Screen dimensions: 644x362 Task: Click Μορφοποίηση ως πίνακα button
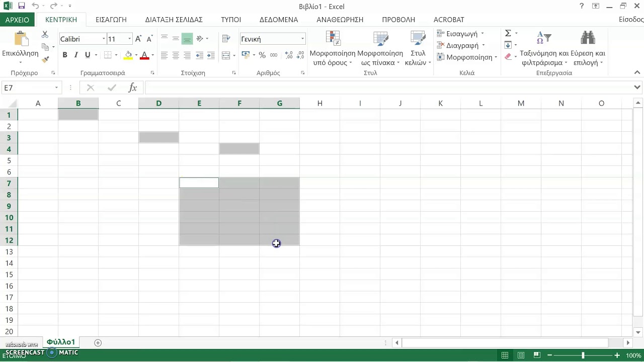click(380, 48)
